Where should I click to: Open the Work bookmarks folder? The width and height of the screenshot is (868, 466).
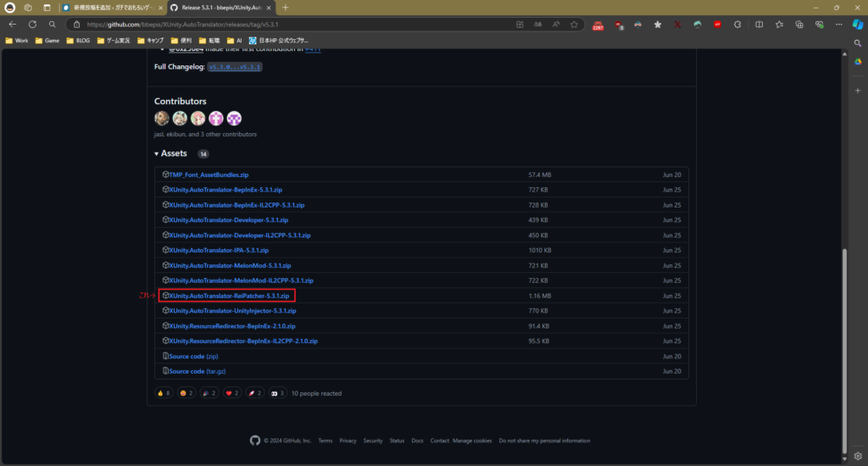(17, 41)
